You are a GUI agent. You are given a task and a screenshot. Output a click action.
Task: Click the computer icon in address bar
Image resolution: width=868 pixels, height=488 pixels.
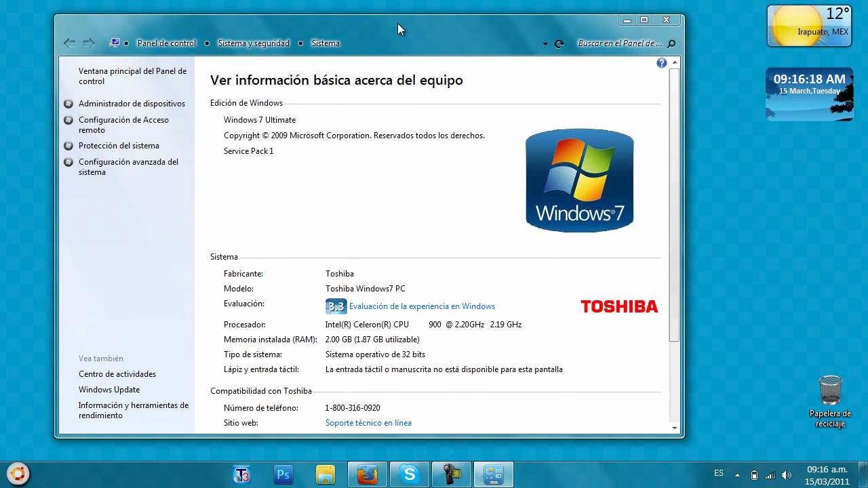tap(115, 43)
